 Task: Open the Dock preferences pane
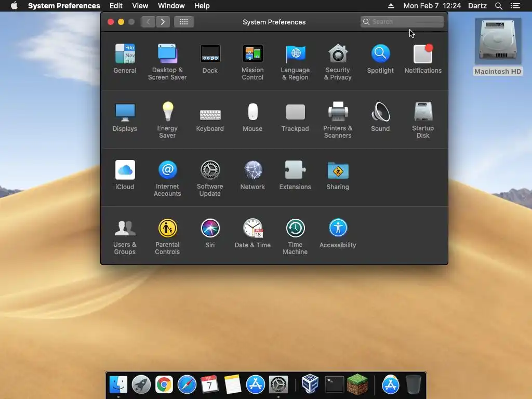210,58
